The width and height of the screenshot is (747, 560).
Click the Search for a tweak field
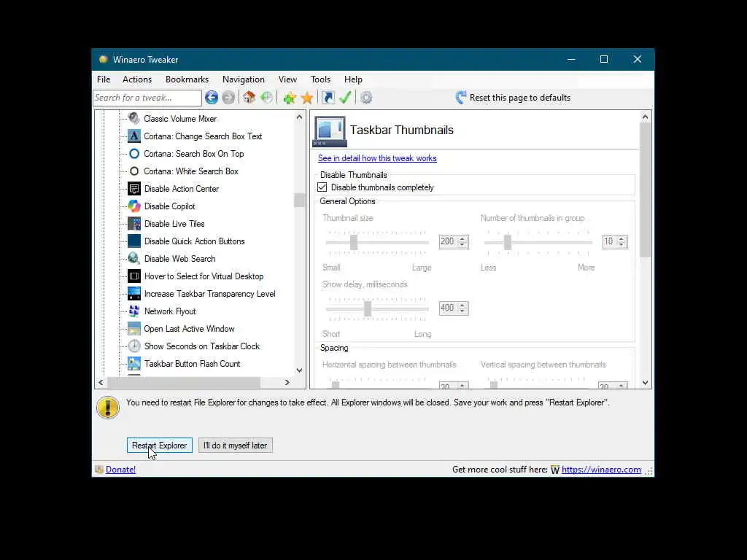[147, 98]
